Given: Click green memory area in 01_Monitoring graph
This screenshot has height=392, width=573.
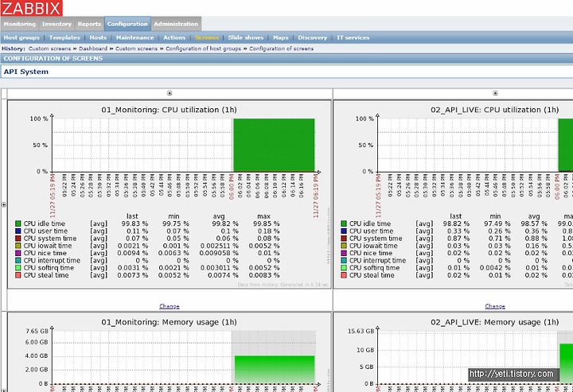Looking at the screenshot, I should (x=275, y=370).
